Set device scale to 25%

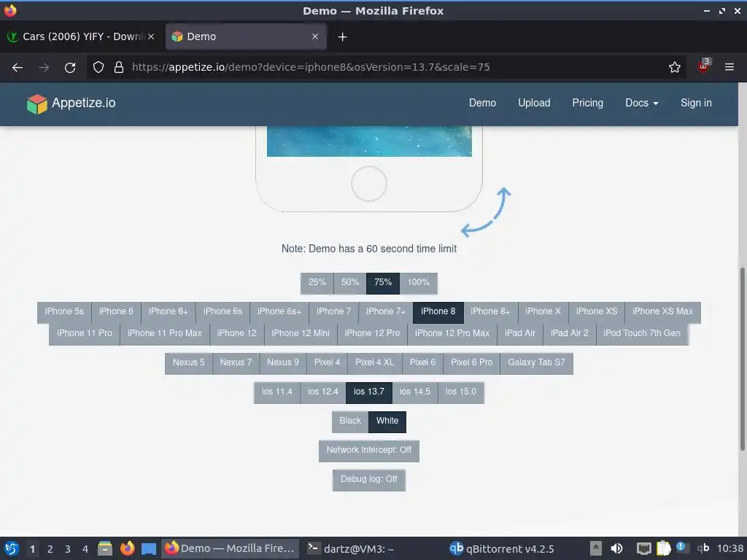coord(317,283)
